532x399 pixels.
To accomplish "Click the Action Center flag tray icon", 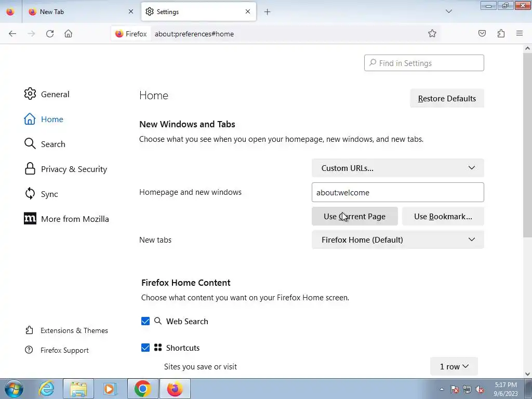I will tap(455, 389).
